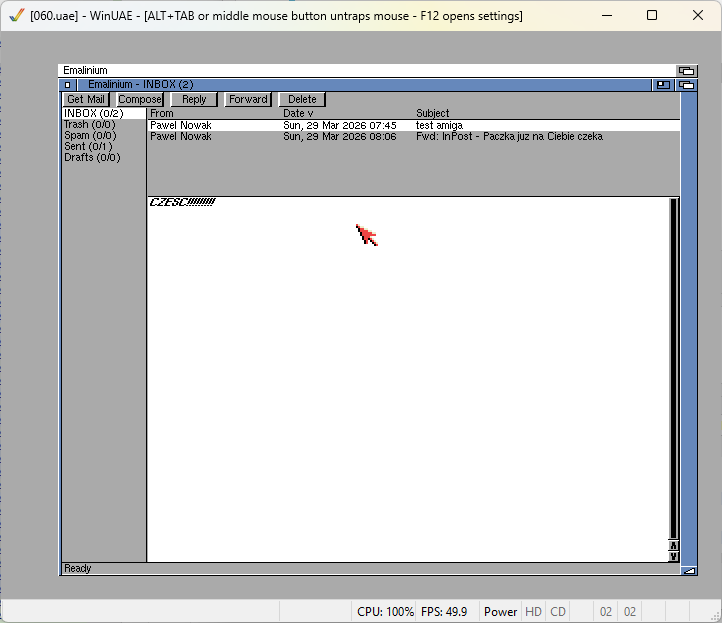This screenshot has width=722, height=623.
Task: Open the Spam (0/0) folder
Action: coord(104,135)
